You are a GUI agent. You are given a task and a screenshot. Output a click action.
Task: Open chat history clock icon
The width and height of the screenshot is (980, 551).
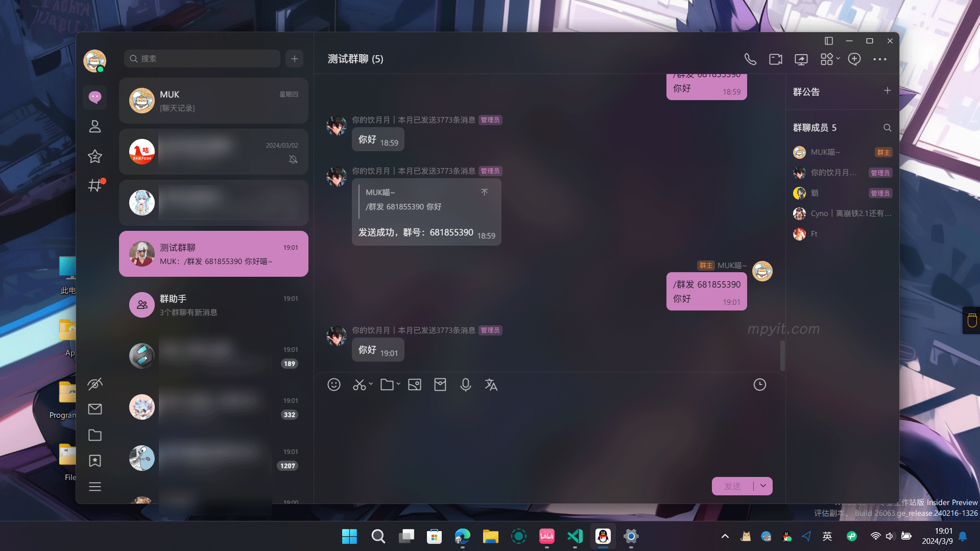(760, 385)
